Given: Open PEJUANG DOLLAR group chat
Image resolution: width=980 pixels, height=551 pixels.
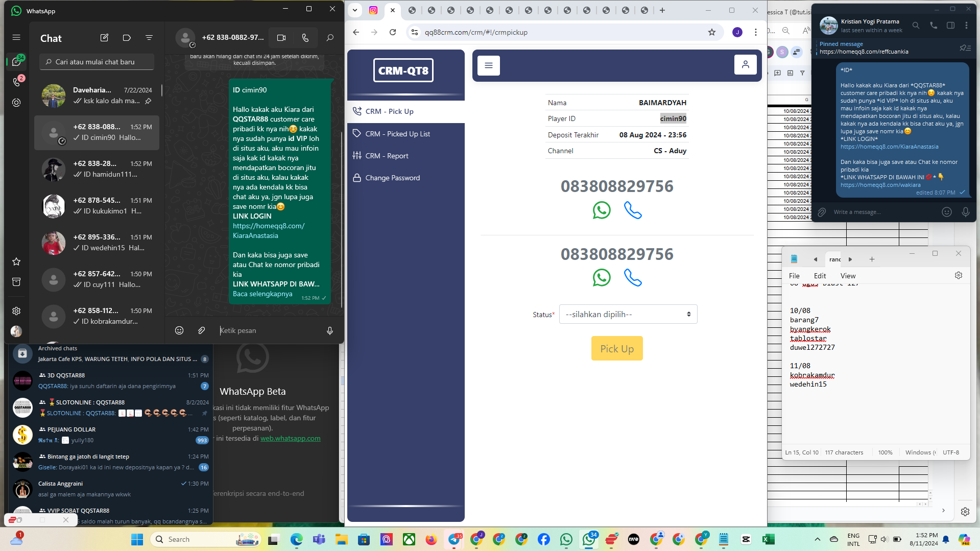Looking at the screenshot, I should pyautogui.click(x=110, y=435).
